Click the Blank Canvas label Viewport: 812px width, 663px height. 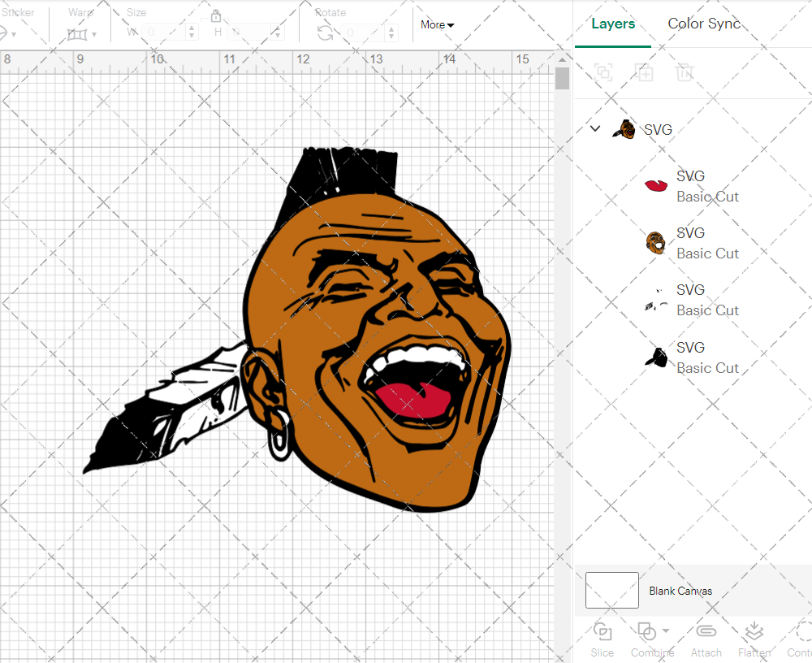coord(680,591)
